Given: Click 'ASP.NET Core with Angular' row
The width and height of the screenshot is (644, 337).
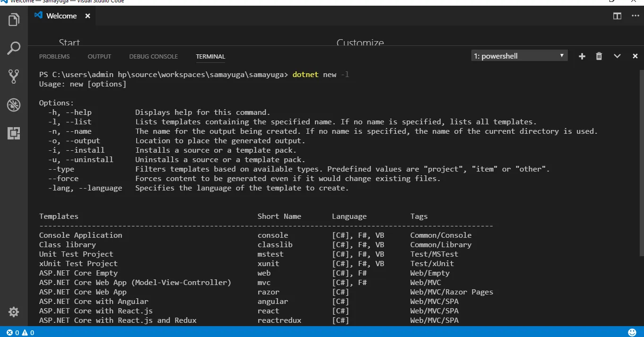Looking at the screenshot, I should pos(249,301).
